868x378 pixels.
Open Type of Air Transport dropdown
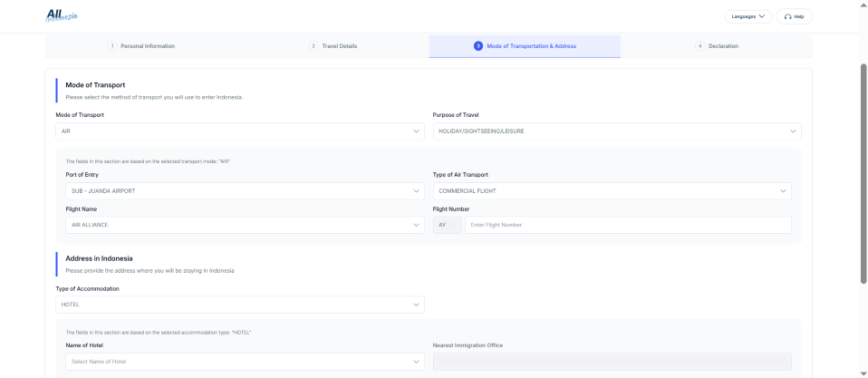[612, 191]
